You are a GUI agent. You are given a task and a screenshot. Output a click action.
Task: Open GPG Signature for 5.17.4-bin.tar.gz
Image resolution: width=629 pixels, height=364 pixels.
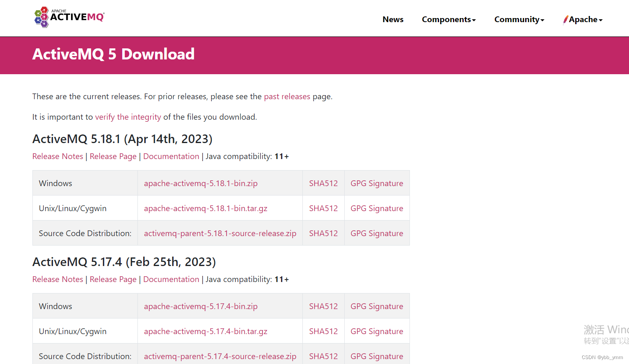tap(377, 331)
